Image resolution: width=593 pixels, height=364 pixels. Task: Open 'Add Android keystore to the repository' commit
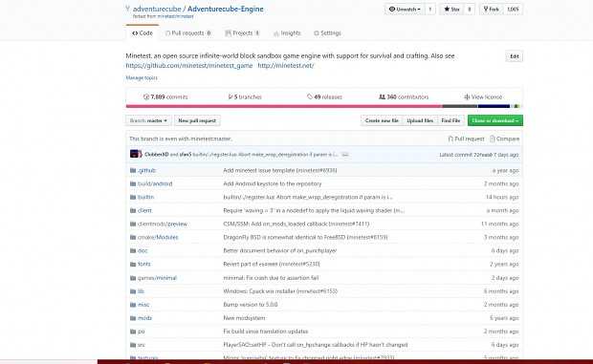[273, 183]
